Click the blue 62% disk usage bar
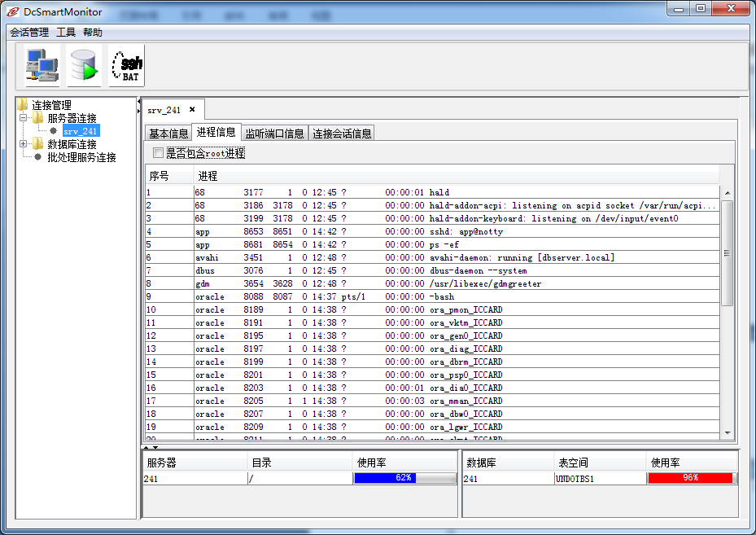This screenshot has width=756, height=535. point(405,478)
